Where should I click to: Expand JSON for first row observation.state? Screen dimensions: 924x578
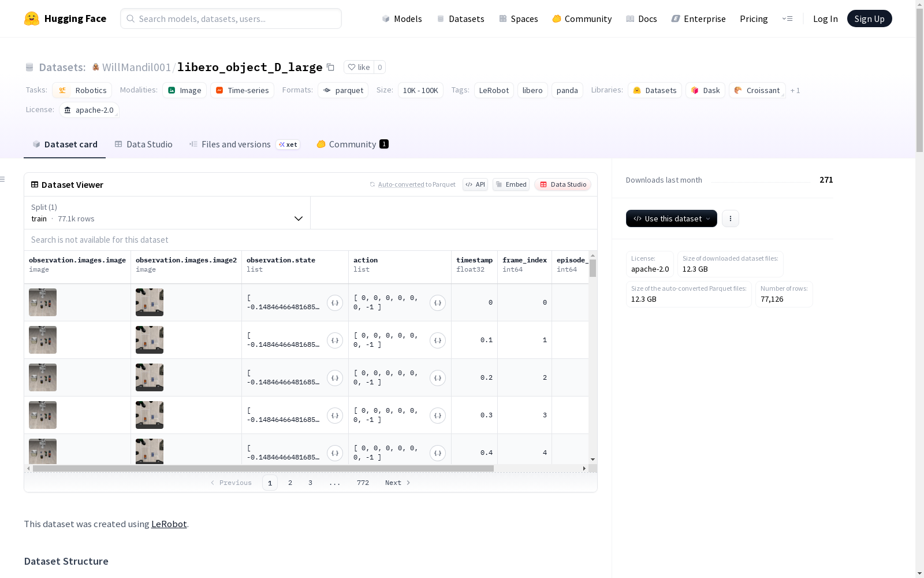(x=335, y=303)
